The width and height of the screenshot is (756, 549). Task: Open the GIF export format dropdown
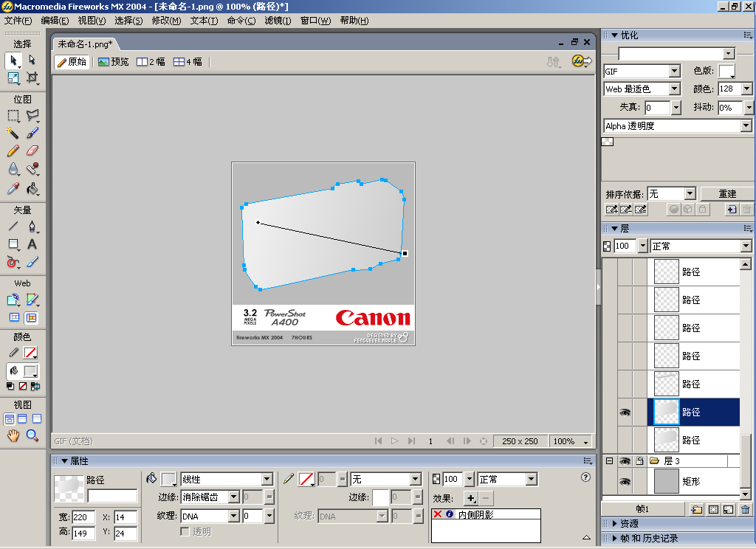tap(675, 72)
